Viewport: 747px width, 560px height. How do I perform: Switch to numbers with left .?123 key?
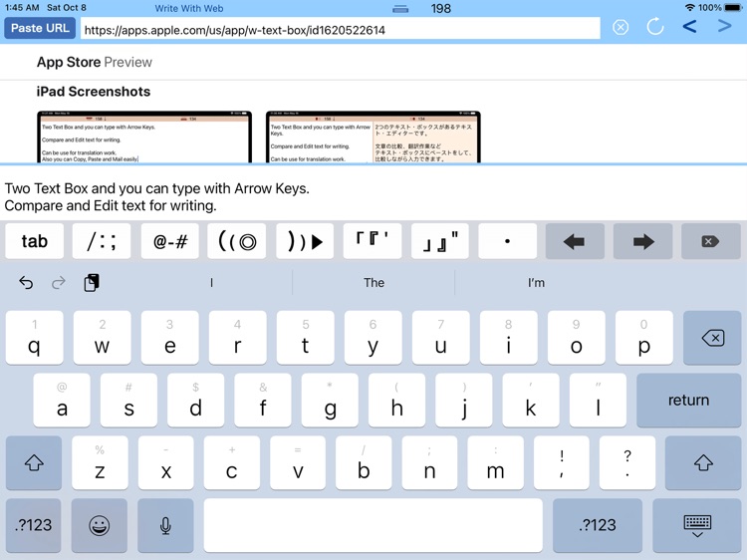point(33,525)
